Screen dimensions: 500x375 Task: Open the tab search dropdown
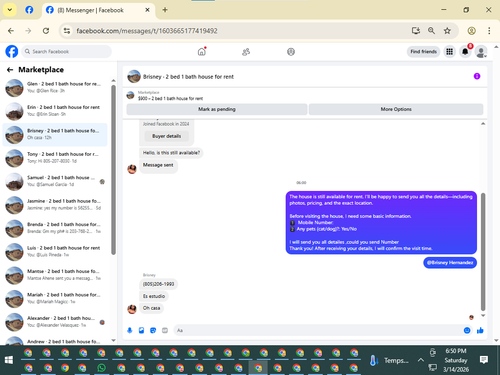(10, 10)
